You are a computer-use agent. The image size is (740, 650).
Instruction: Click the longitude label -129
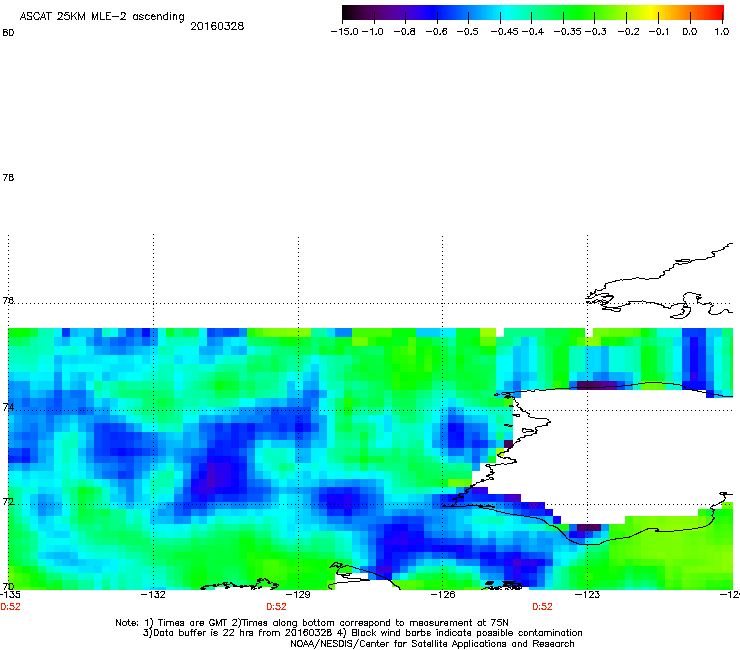[298, 595]
